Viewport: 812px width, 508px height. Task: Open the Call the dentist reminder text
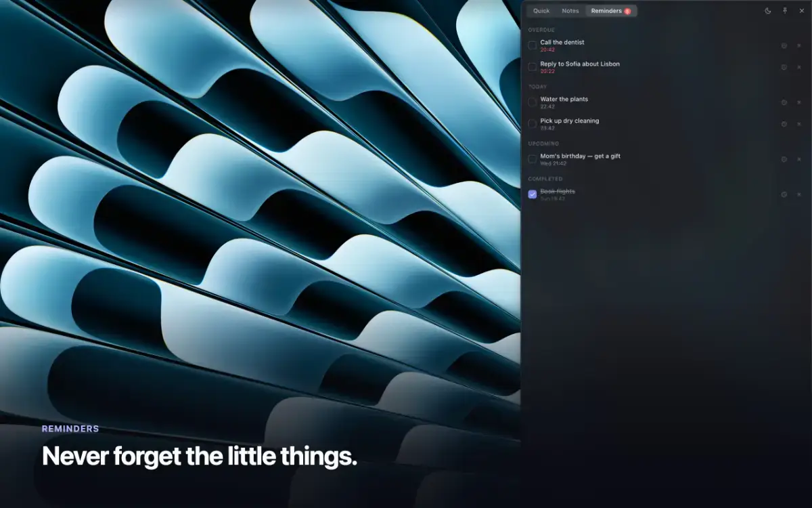pyautogui.click(x=562, y=42)
